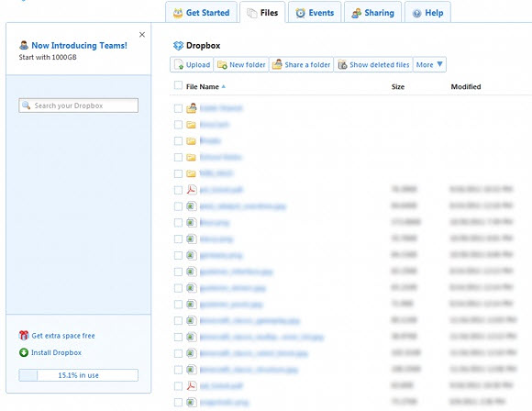Image resolution: width=532 pixels, height=411 pixels.
Task: Focus the Search your Dropbox field
Action: tap(78, 106)
